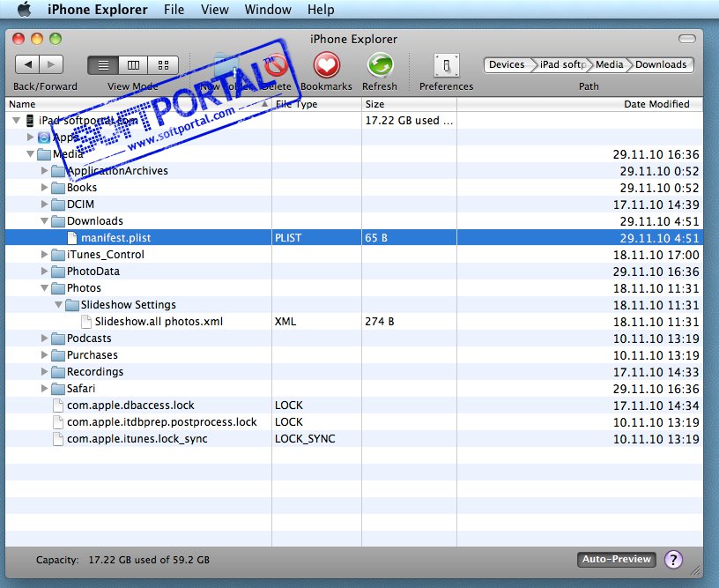
Task: Click the Slideshow.all photos.xml file icon
Action: pos(86,322)
